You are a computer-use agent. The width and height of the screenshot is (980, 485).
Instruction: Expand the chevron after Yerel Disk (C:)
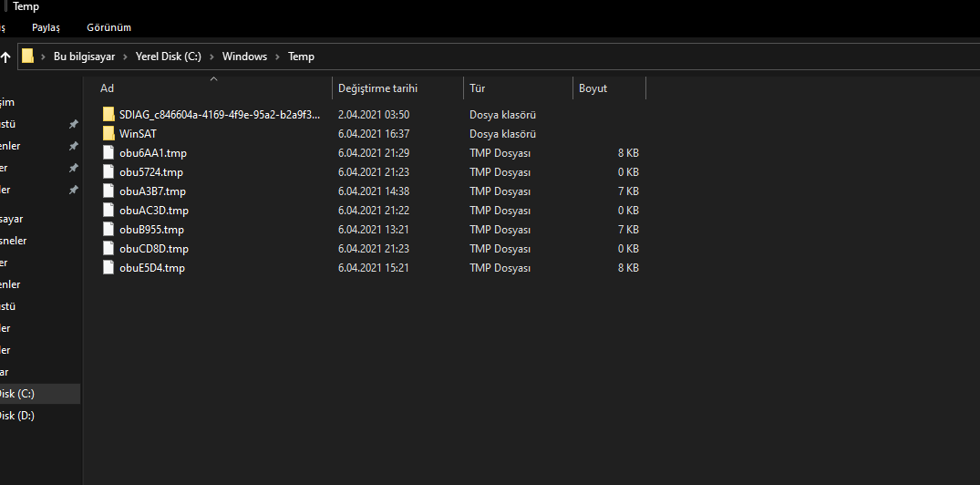click(212, 57)
